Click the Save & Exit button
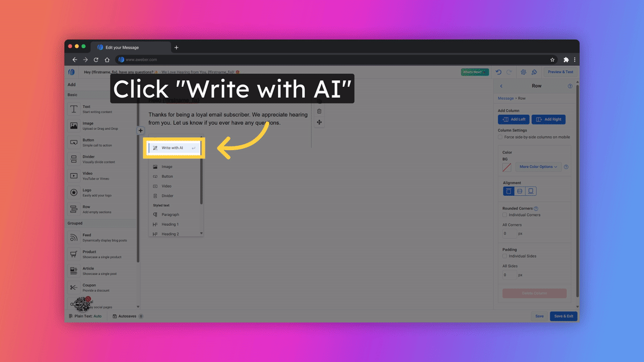 pyautogui.click(x=563, y=316)
